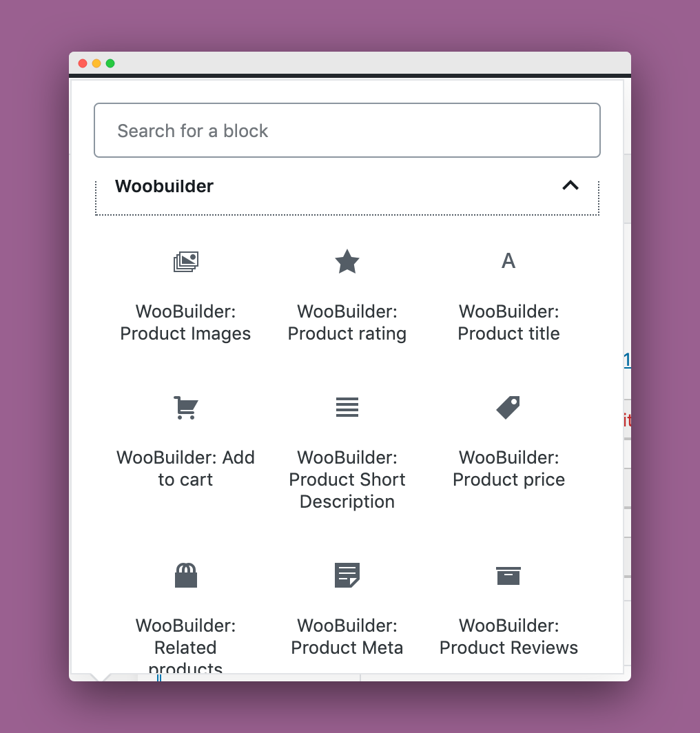The image size is (700, 733).
Task: Click 'WooBuilder: Product Reviews' text label
Action: 508,637
